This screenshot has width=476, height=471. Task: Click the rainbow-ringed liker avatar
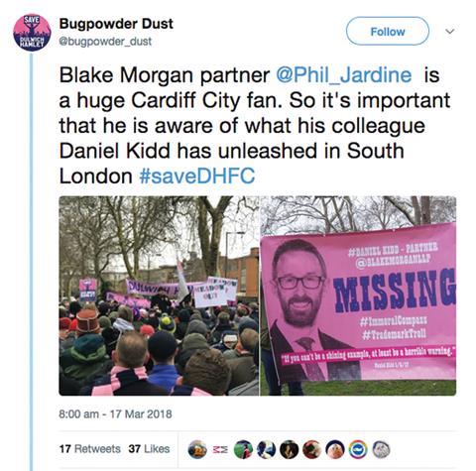point(358,449)
